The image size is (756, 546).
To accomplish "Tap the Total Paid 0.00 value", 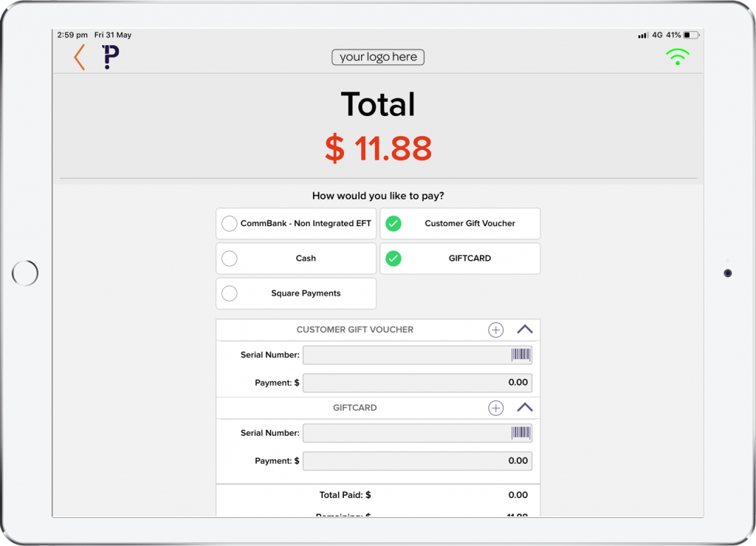I will (518, 495).
